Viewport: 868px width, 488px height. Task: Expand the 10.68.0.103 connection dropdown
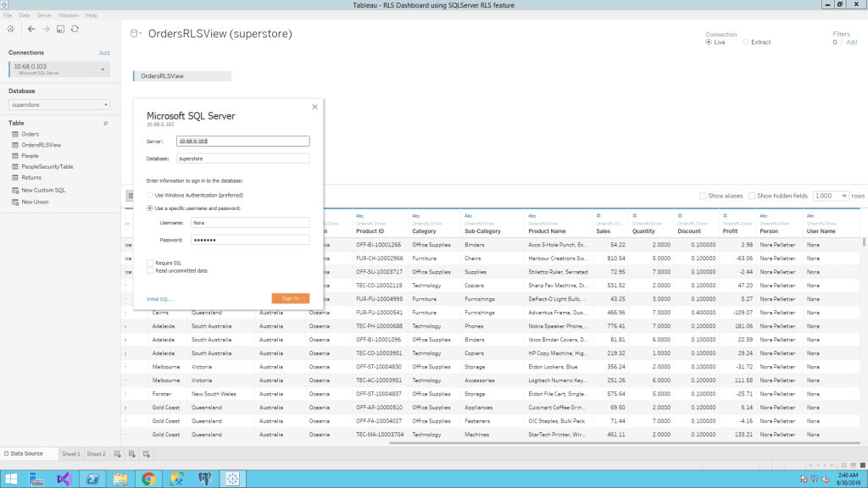103,69
